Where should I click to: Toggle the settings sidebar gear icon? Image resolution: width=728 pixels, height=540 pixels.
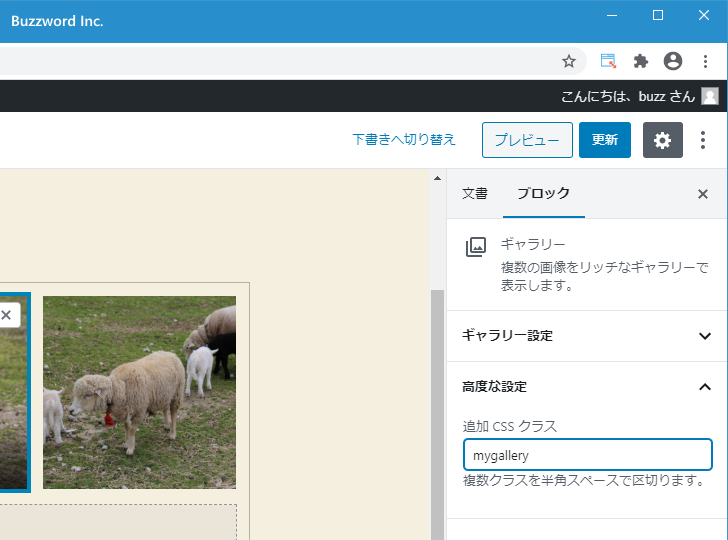click(662, 140)
